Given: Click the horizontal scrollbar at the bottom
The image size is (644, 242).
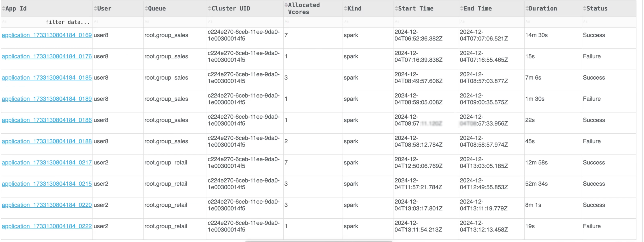Looking at the screenshot, I should pos(319,241).
